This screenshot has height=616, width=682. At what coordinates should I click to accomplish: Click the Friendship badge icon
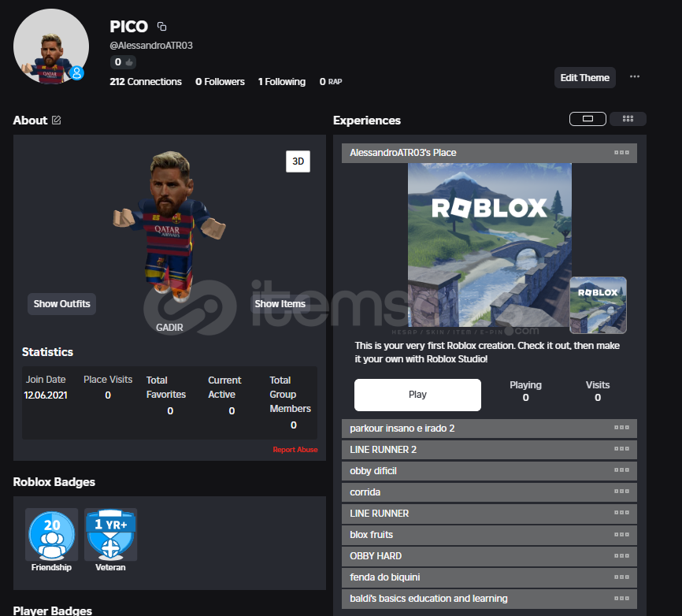[52, 535]
